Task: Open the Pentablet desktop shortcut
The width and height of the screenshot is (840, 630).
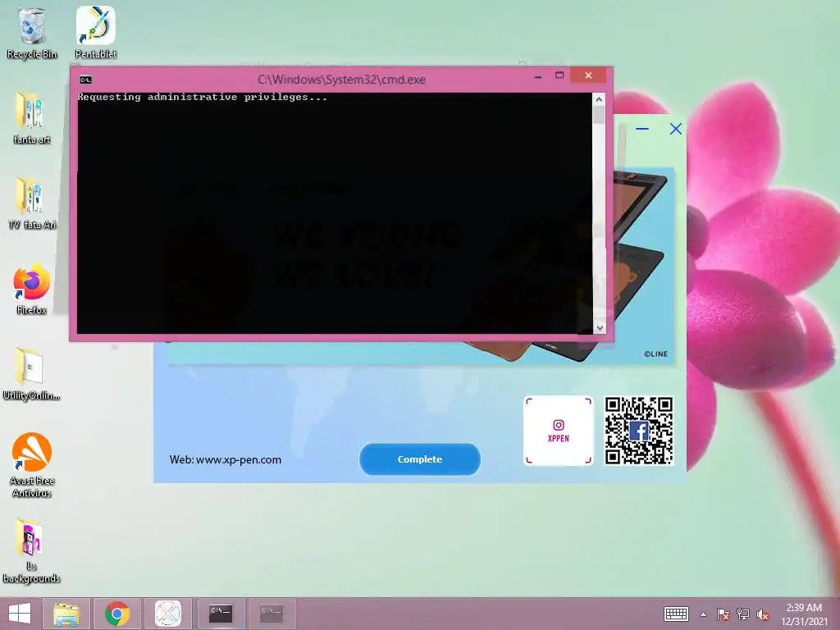Action: (96, 33)
